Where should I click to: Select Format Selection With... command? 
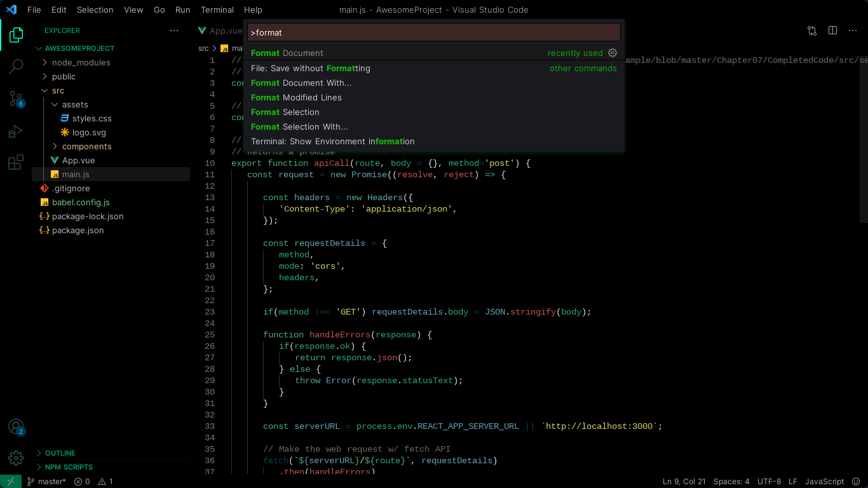(434, 126)
